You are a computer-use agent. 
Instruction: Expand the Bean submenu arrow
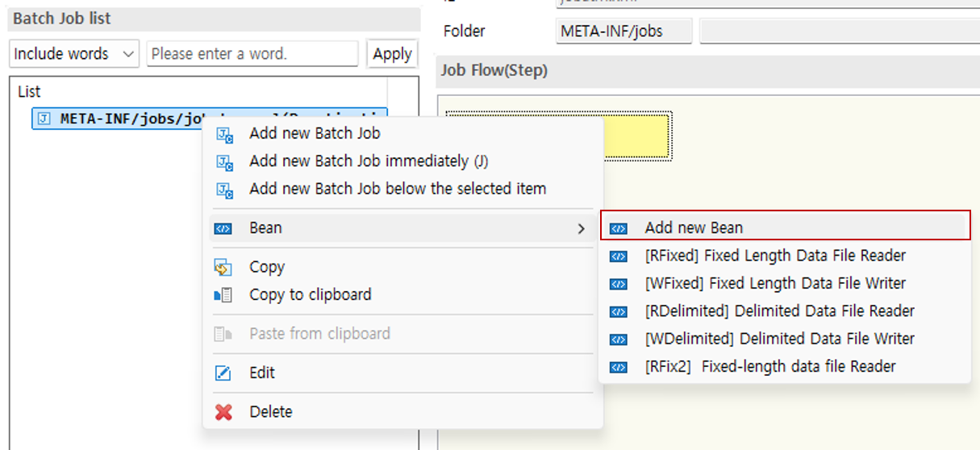581,229
